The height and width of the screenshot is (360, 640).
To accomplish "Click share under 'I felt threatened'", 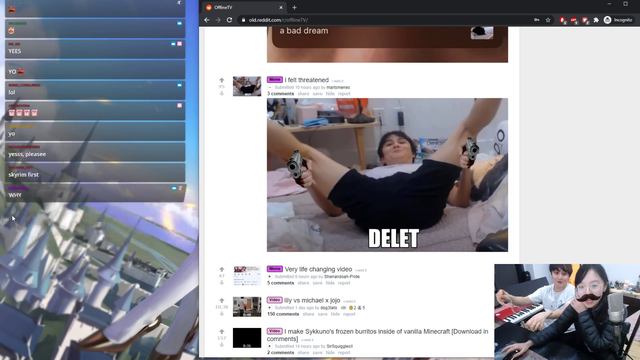I will point(303,94).
